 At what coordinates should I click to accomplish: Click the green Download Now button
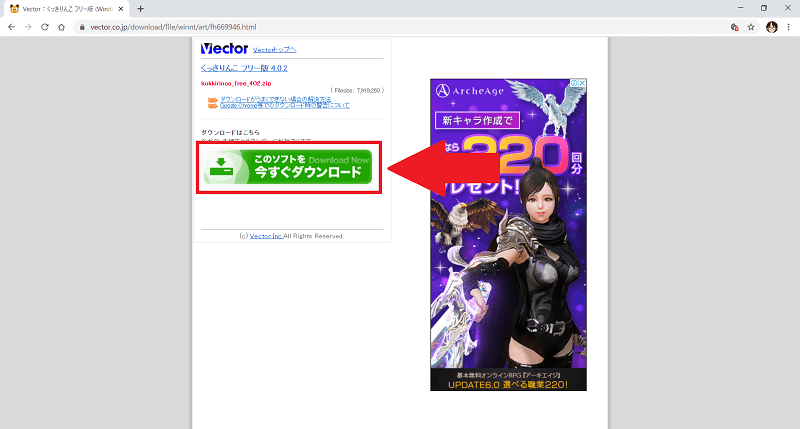click(x=288, y=167)
